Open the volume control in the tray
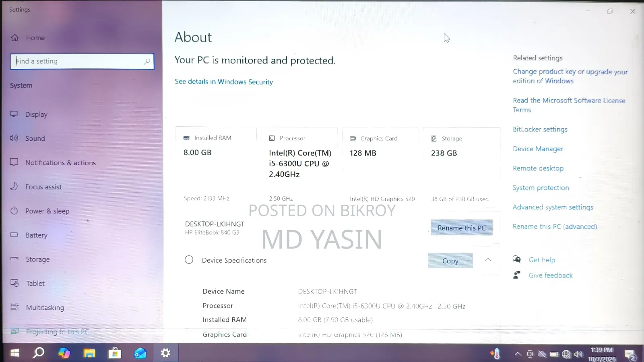This screenshot has height=362, width=644. (x=578, y=354)
